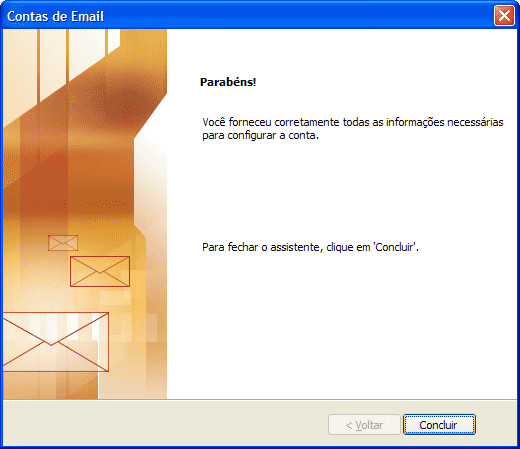The width and height of the screenshot is (520, 449).
Task: Click the large envelope icon at bottom-left
Action: coord(56,342)
